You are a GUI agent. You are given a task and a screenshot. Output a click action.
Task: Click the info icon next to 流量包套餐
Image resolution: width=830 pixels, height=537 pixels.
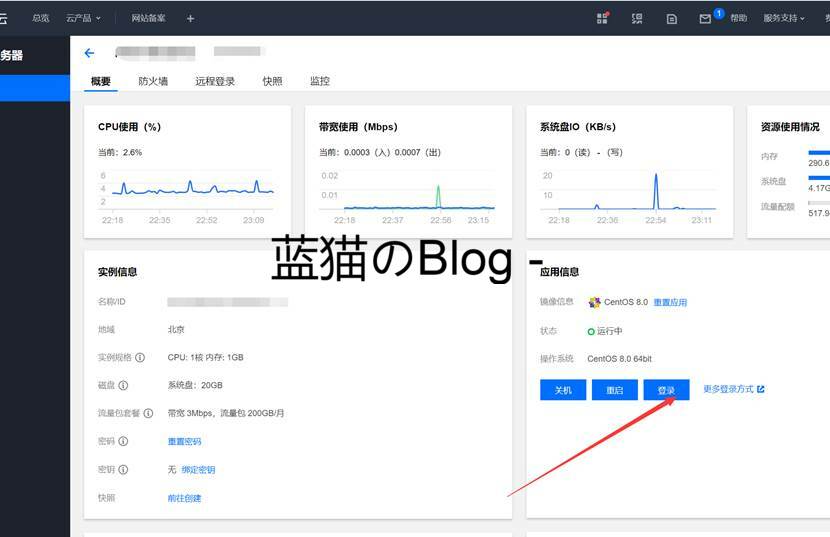pyautogui.click(x=148, y=413)
